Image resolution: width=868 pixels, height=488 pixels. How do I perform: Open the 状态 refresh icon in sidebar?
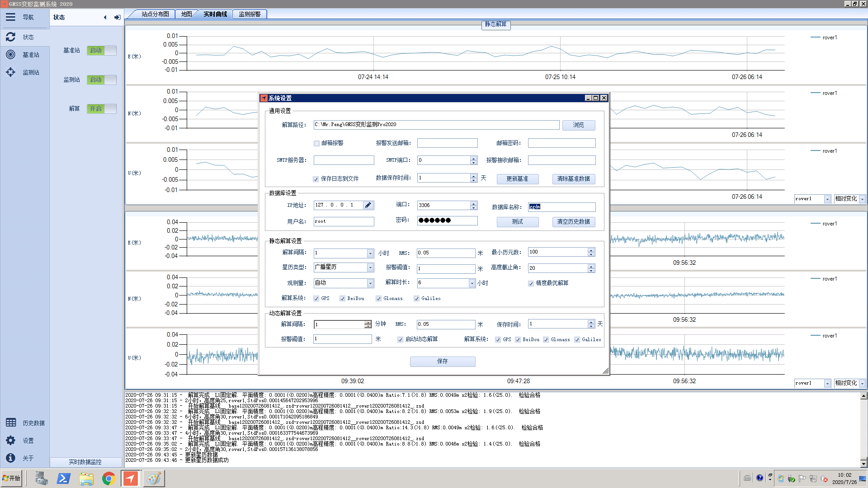point(10,37)
